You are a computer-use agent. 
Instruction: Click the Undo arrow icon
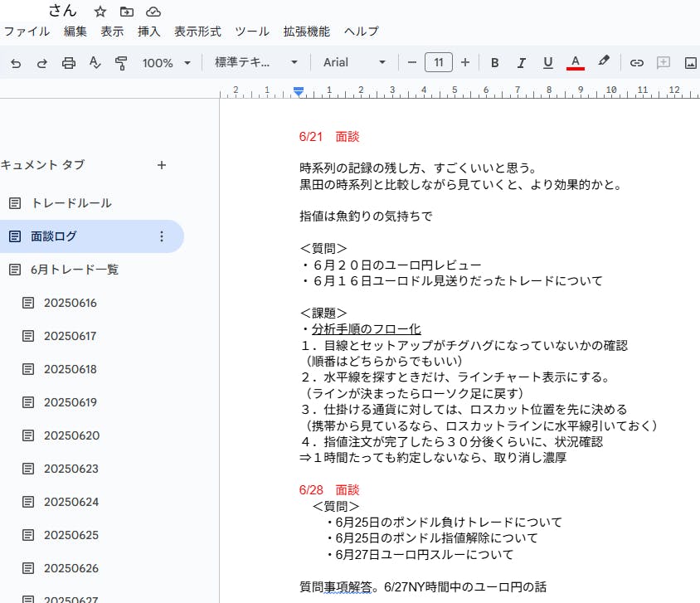(16, 62)
